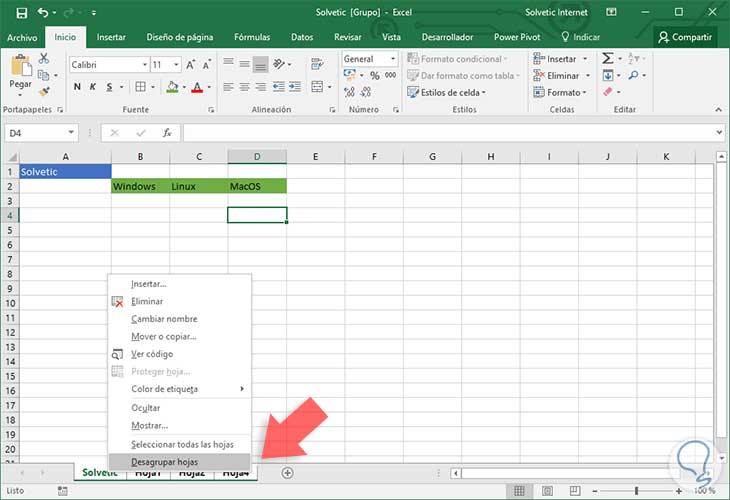The image size is (730, 500).
Task: Select Seleccionar todas las hojas
Action: click(x=179, y=445)
